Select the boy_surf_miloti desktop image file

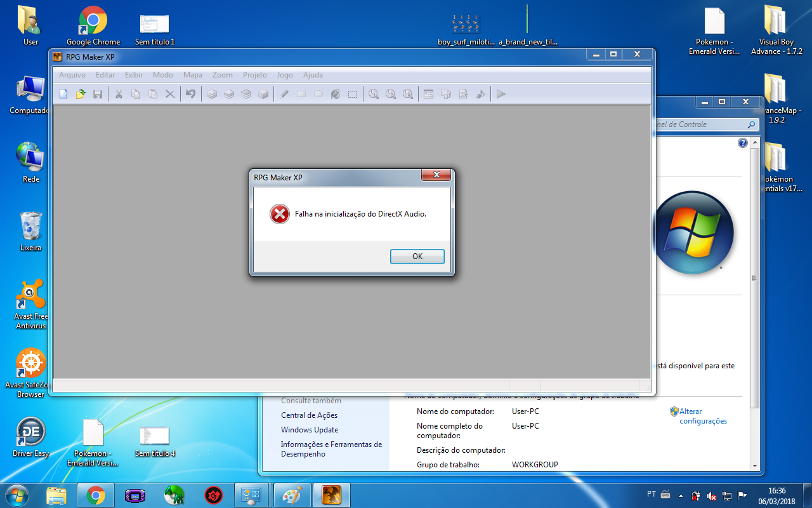click(x=466, y=29)
